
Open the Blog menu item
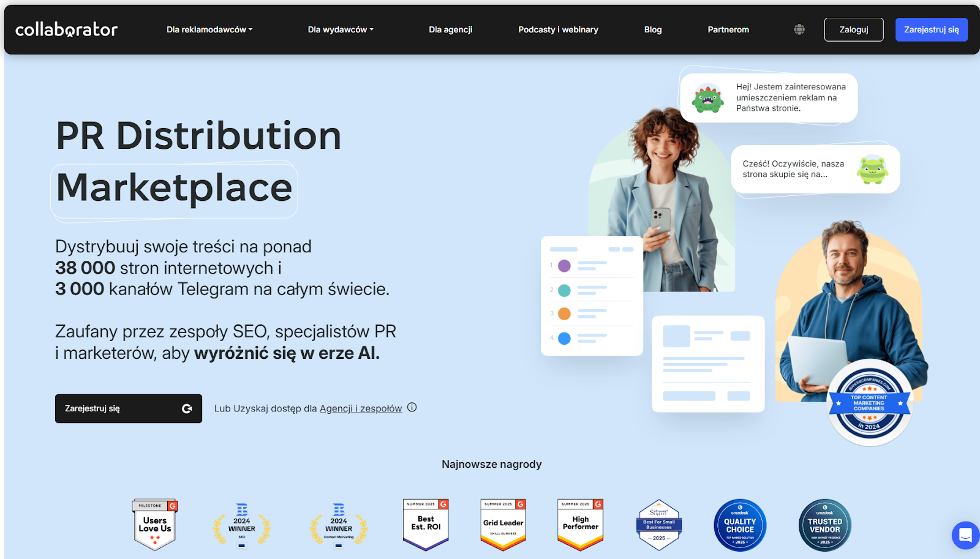point(652,29)
